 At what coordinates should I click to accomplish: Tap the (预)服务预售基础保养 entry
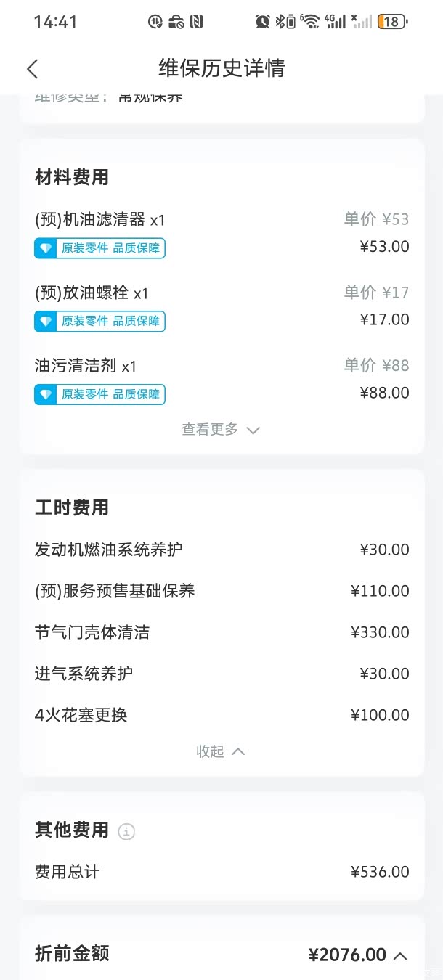click(x=115, y=591)
